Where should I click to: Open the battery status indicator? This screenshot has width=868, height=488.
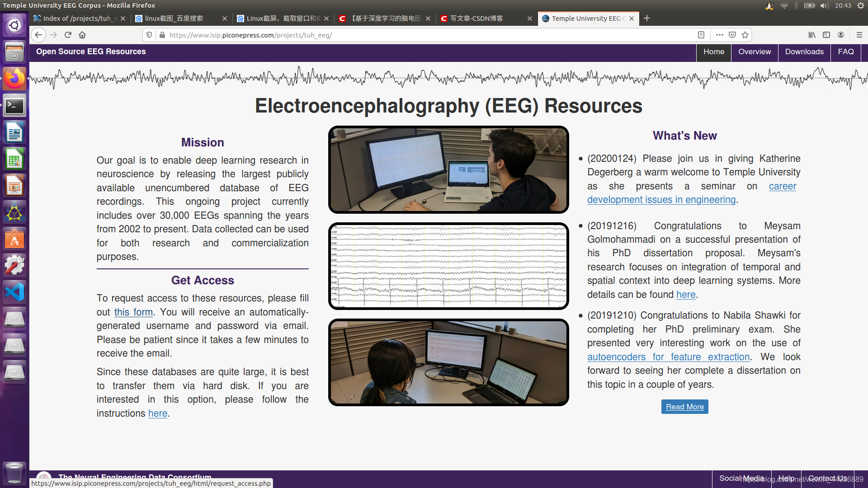(x=809, y=5)
